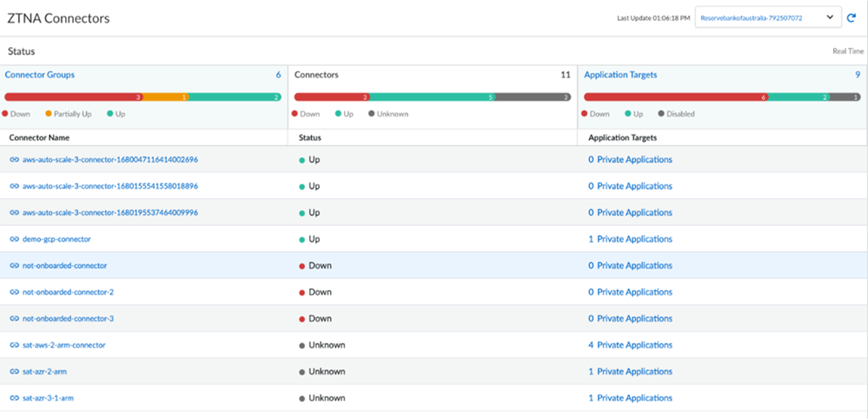Click the refresh icon near tenant dropdown

coord(851,17)
